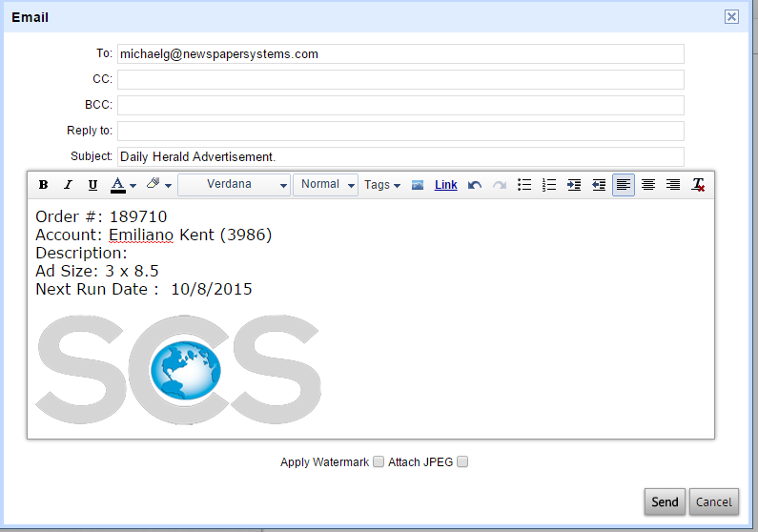This screenshot has height=532, width=758.
Task: Open the Tags dropdown menu
Action: tap(382, 185)
